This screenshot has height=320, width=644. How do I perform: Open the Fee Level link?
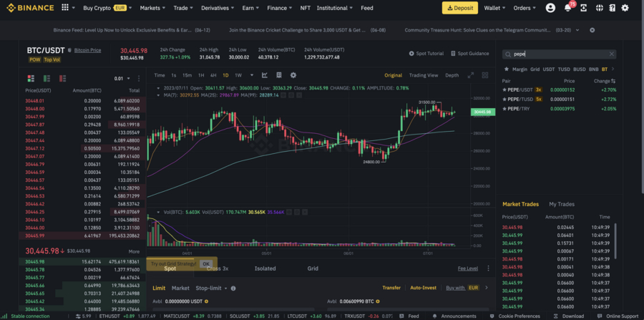coord(468,268)
